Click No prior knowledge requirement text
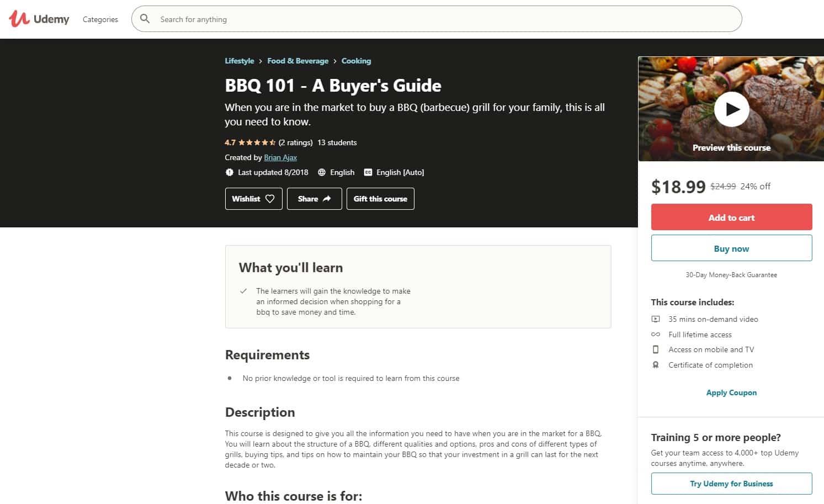824x504 pixels. click(x=351, y=378)
